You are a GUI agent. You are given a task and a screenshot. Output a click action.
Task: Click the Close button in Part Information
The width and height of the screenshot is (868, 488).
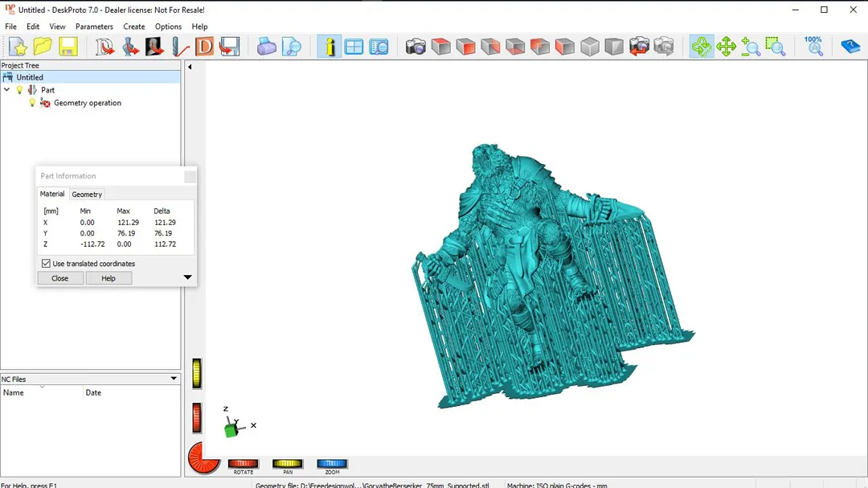(59, 278)
